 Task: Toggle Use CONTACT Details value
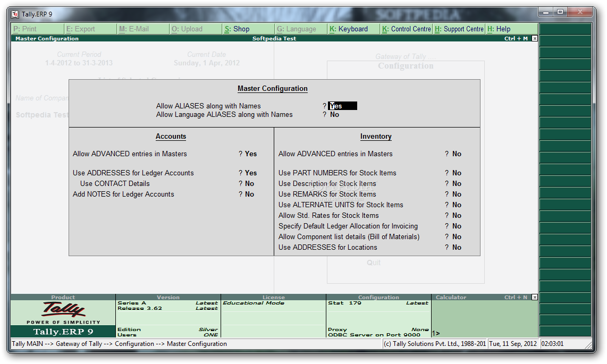click(250, 184)
